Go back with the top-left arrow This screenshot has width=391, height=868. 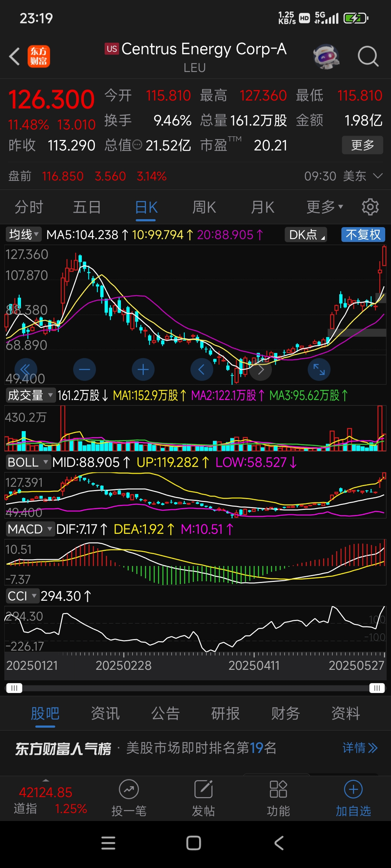[14, 57]
